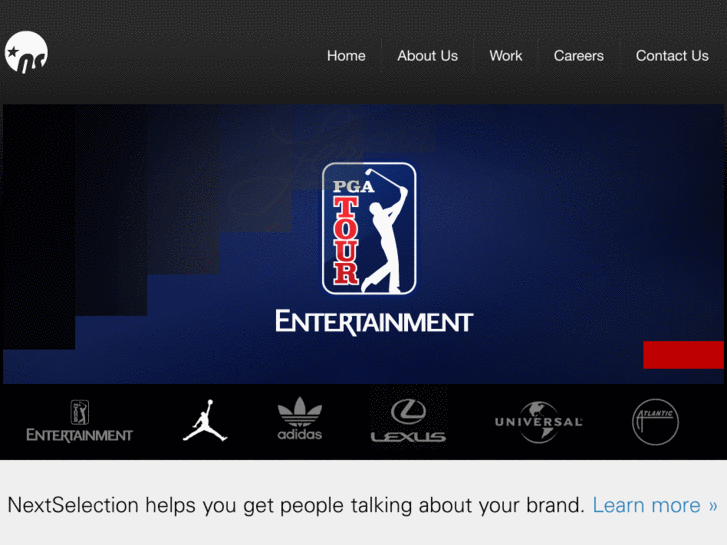Go to About Us
Screen dimensions: 727x545
point(427,56)
